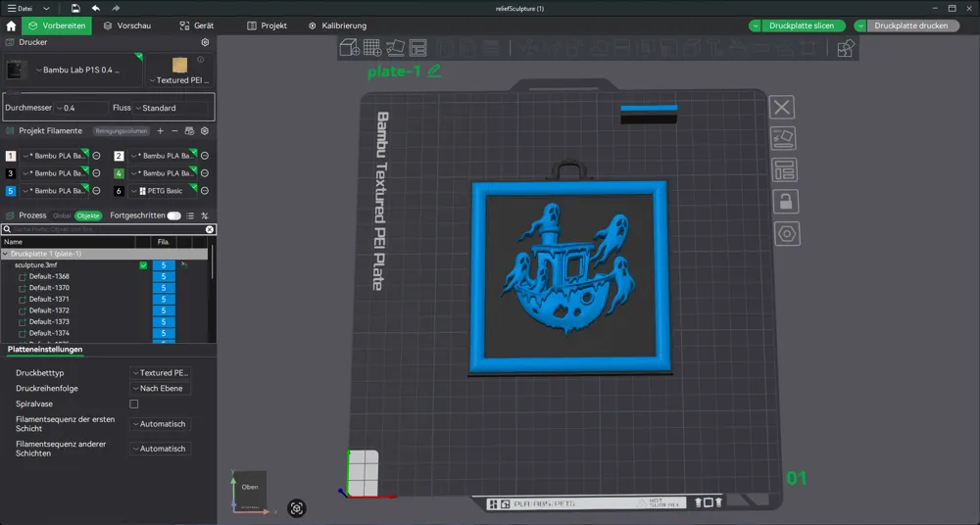Remove filament 1 using its circle-minus icon
The width and height of the screenshot is (980, 525).
tap(96, 157)
